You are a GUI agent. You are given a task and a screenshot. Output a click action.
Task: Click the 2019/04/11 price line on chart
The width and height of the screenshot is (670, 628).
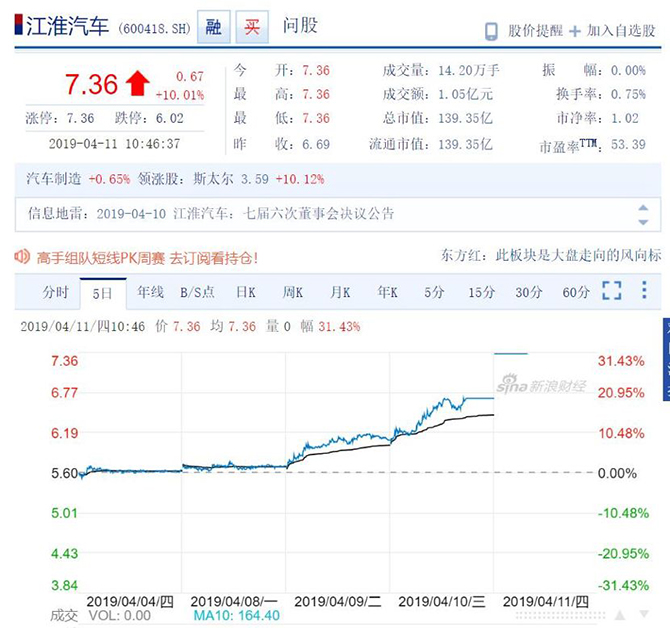(x=511, y=354)
